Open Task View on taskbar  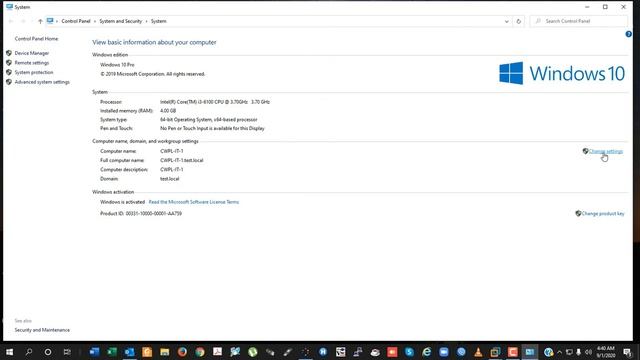coord(67,352)
